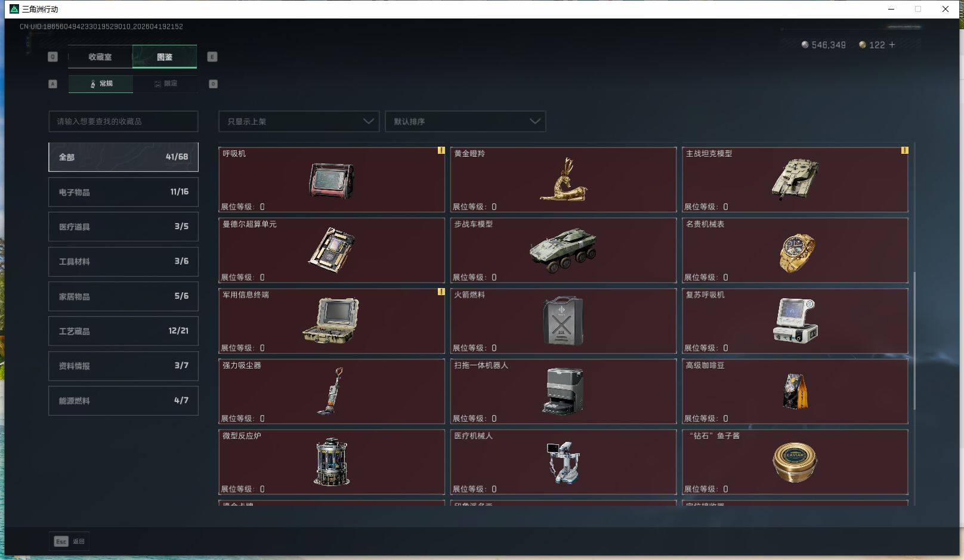Image resolution: width=964 pixels, height=560 pixels.
Task: Click the Q key hint icon
Action: (x=53, y=57)
